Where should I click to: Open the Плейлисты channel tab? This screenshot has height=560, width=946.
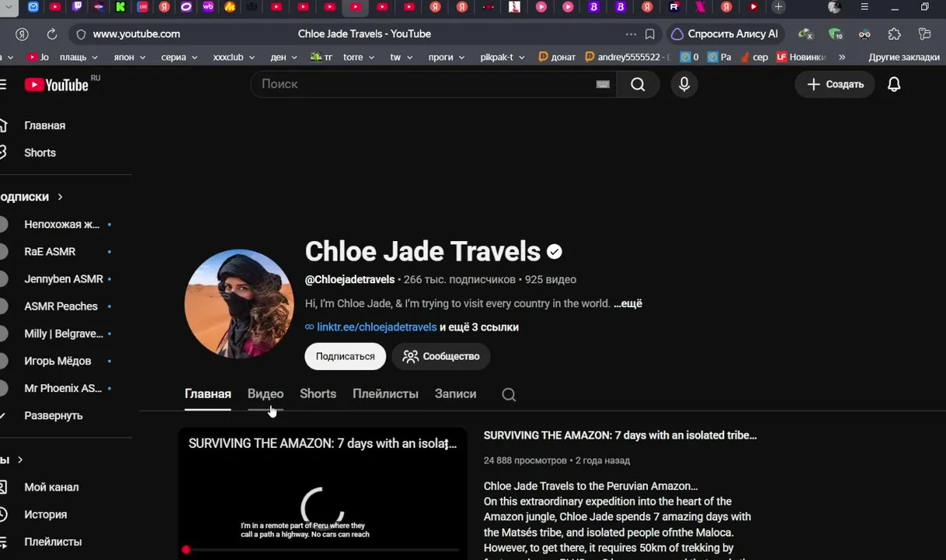pos(385,394)
